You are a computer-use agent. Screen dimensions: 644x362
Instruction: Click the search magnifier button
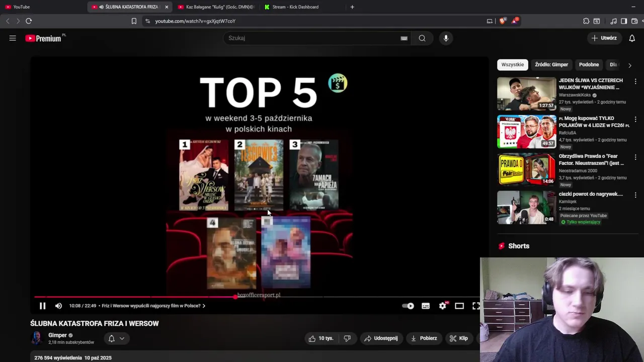(x=422, y=38)
